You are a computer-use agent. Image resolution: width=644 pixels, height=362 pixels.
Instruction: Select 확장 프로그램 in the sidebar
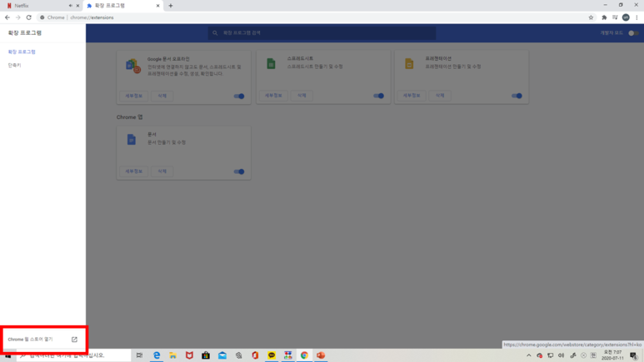coord(22,52)
